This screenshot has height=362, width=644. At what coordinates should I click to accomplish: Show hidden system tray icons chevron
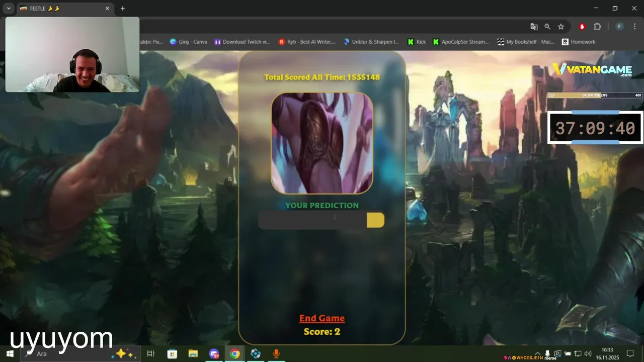(538, 354)
